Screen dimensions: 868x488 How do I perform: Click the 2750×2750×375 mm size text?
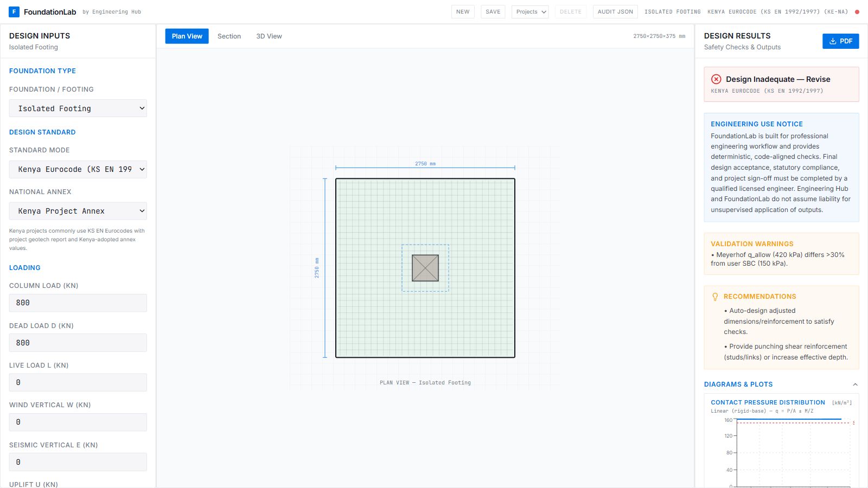659,36
